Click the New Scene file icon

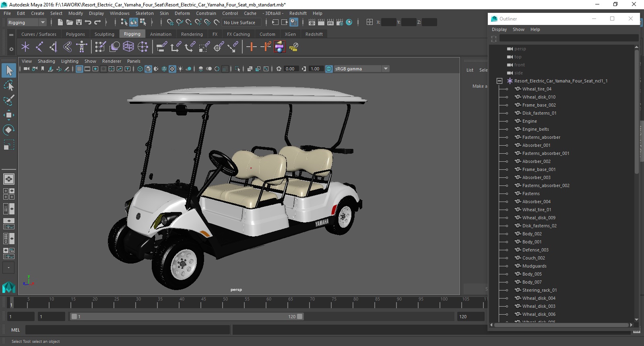pos(60,23)
